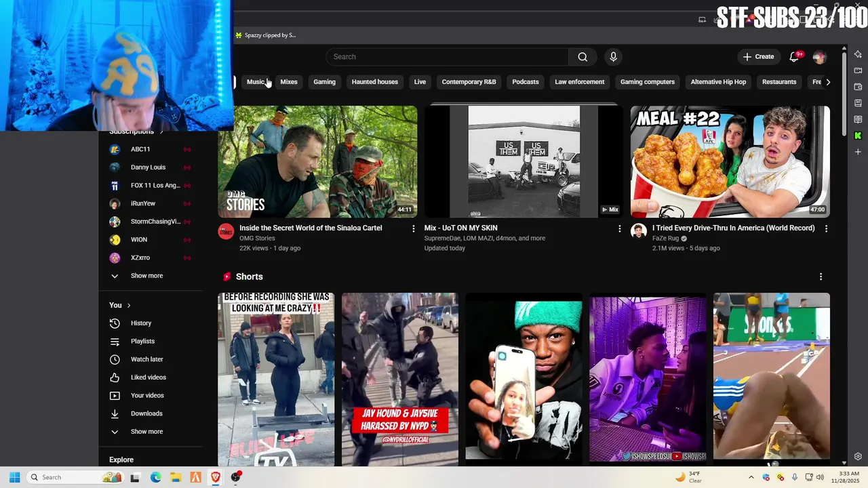Image resolution: width=868 pixels, height=488 pixels.
Task: Open the WION subscription
Action: (151, 240)
